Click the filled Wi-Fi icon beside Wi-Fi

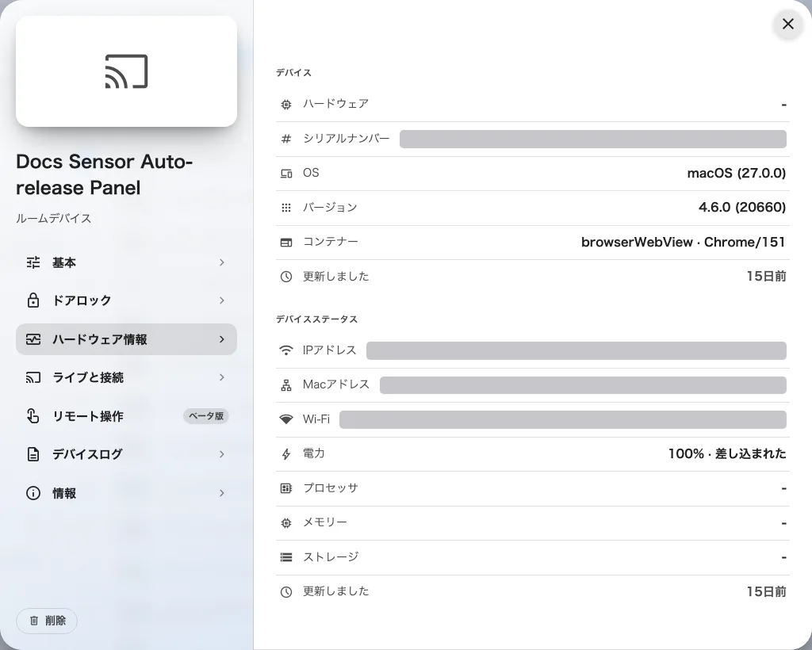click(x=285, y=419)
